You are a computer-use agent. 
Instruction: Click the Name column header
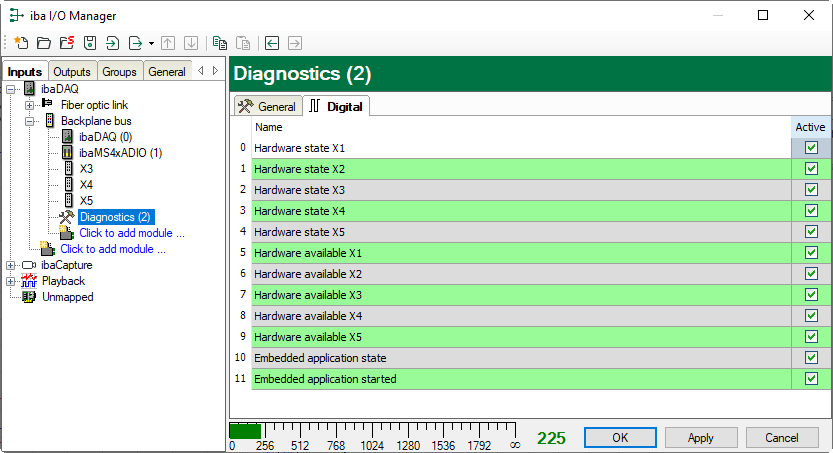[521, 127]
